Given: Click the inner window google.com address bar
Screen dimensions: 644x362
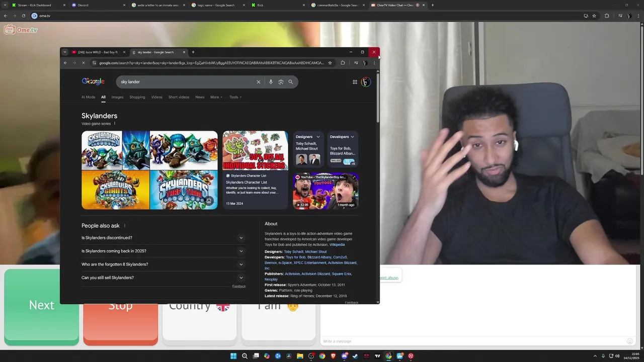Looking at the screenshot, I should (211, 63).
